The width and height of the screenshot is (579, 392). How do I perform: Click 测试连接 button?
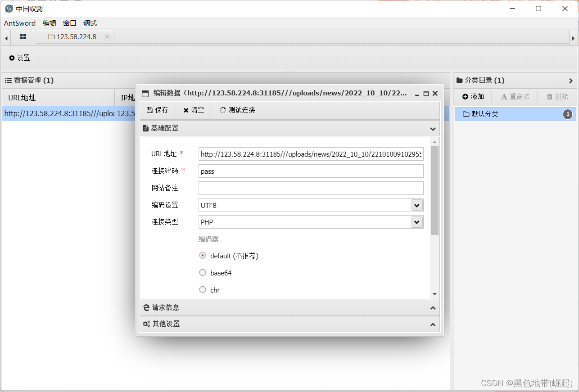point(237,110)
